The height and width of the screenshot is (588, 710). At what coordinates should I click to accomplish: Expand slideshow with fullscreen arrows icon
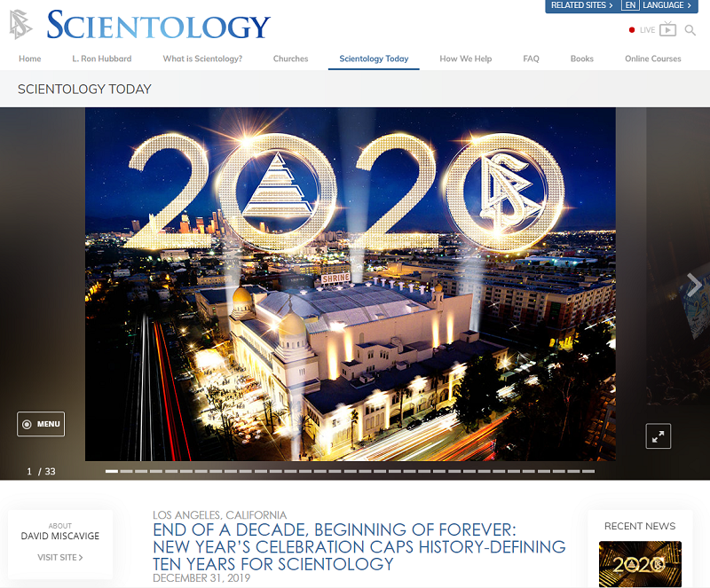pos(658,436)
